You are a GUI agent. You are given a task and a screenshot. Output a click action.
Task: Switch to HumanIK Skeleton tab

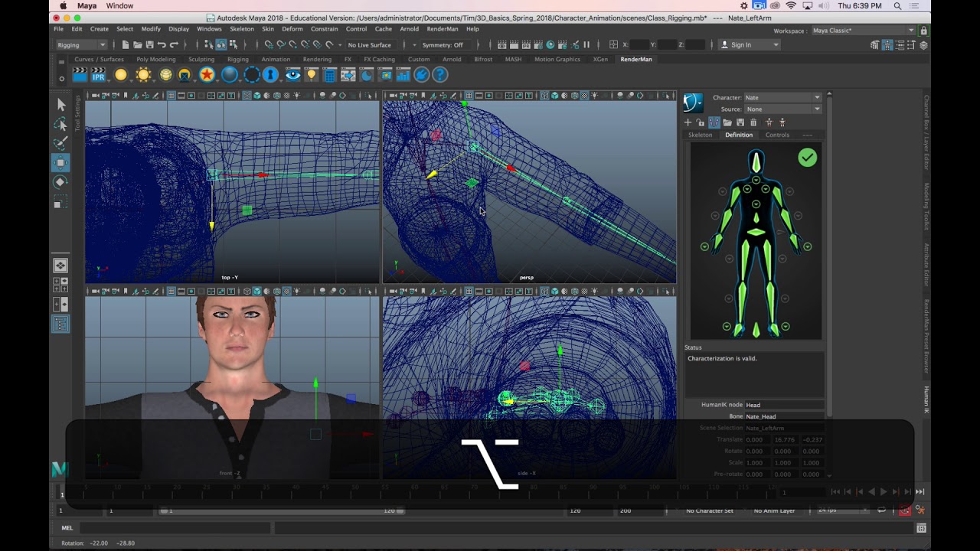click(700, 135)
